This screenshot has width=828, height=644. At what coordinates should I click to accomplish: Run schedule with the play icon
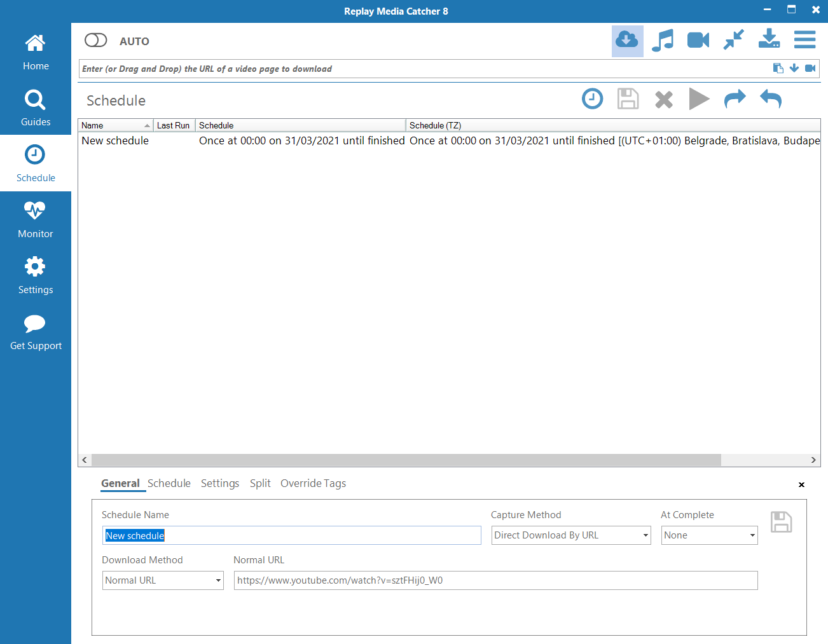click(699, 99)
